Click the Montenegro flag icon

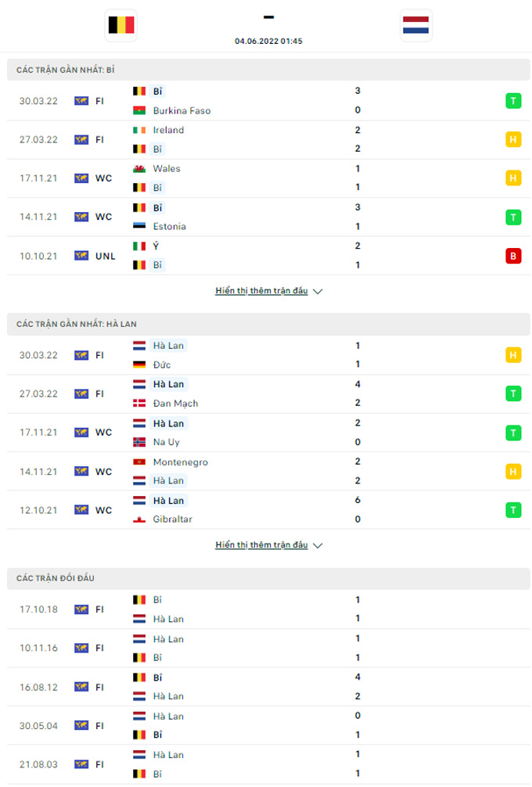coord(139,462)
